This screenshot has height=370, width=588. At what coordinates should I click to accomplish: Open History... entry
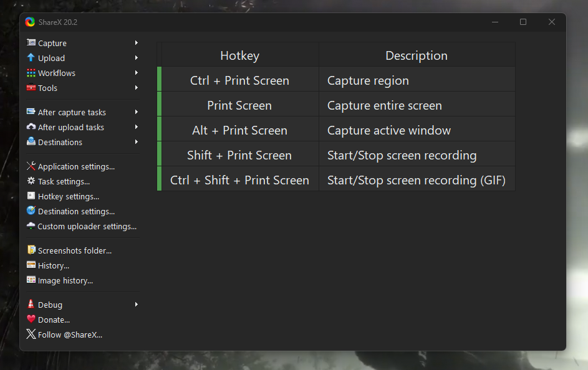coord(82,265)
